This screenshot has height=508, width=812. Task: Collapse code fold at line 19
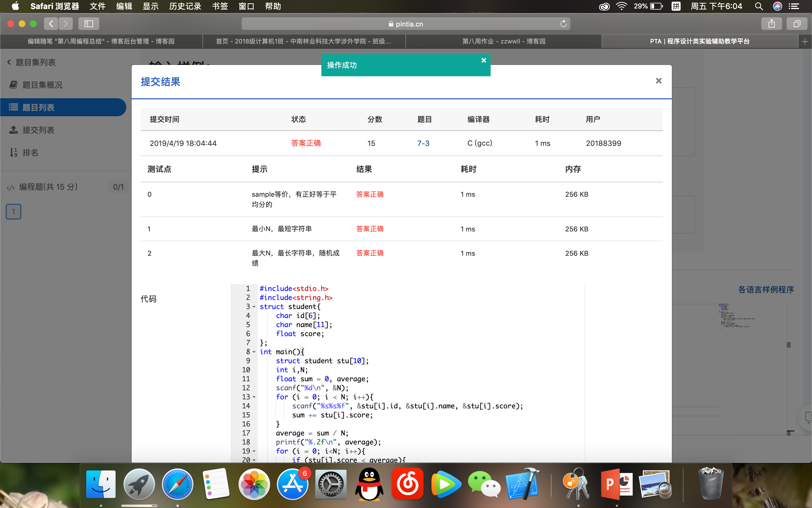254,451
